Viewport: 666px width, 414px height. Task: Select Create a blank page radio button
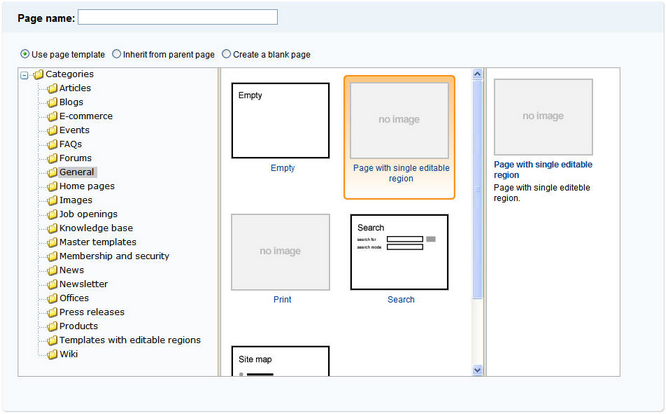coord(226,54)
